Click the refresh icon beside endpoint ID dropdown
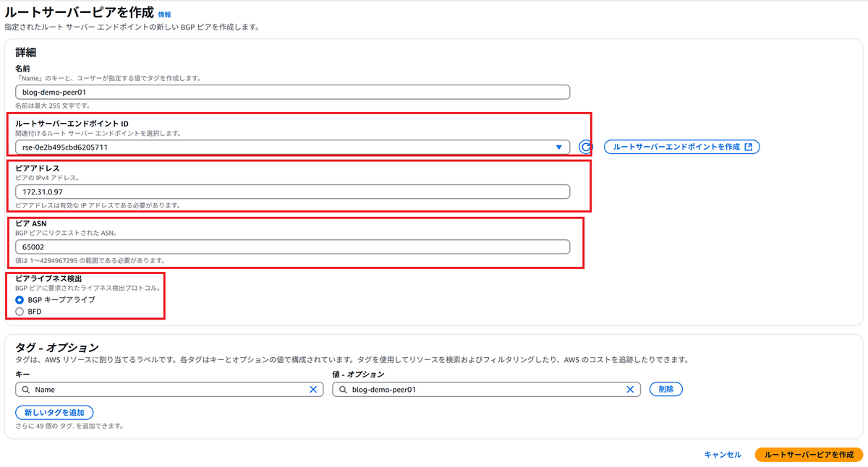This screenshot has width=868, height=467. 586,147
